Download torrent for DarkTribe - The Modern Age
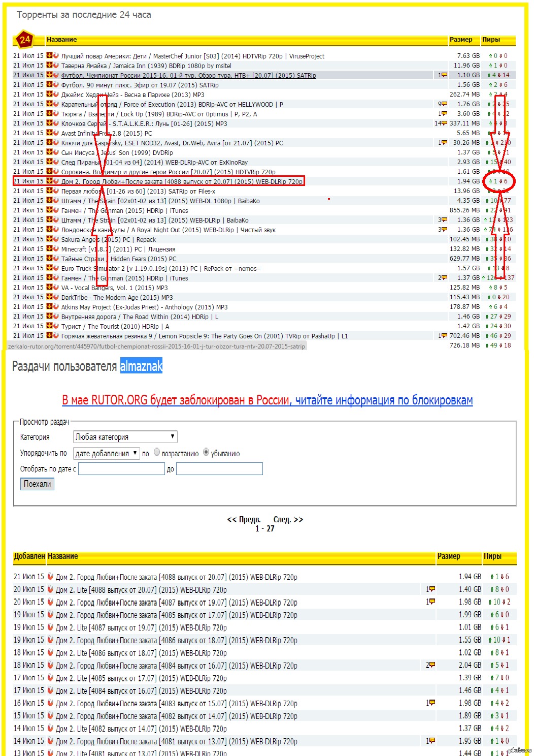Viewport: 534px width, 756px height. (50, 297)
